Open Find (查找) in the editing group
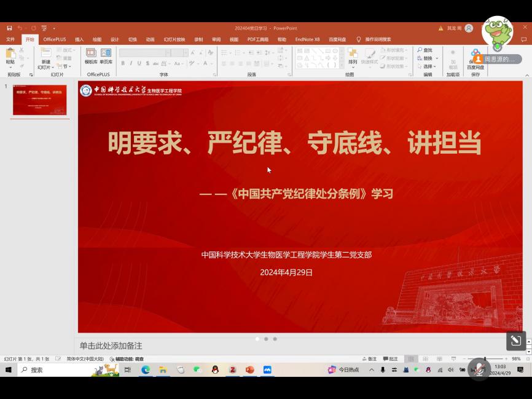 click(424, 50)
